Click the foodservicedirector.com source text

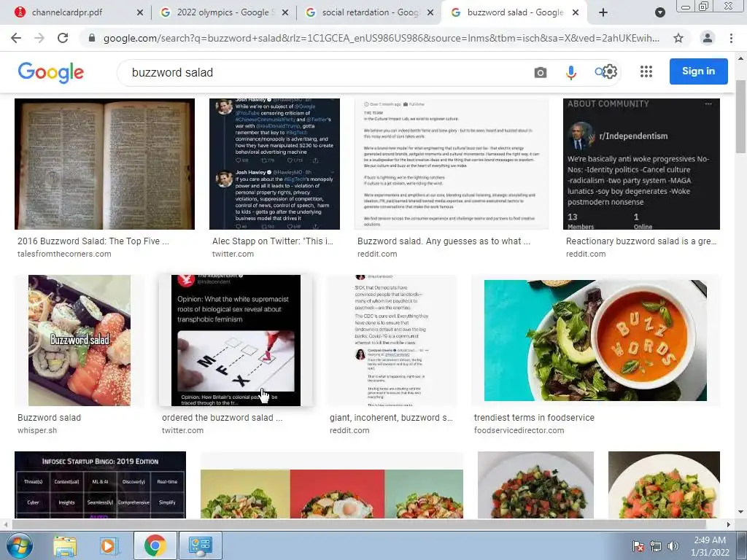coord(519,430)
